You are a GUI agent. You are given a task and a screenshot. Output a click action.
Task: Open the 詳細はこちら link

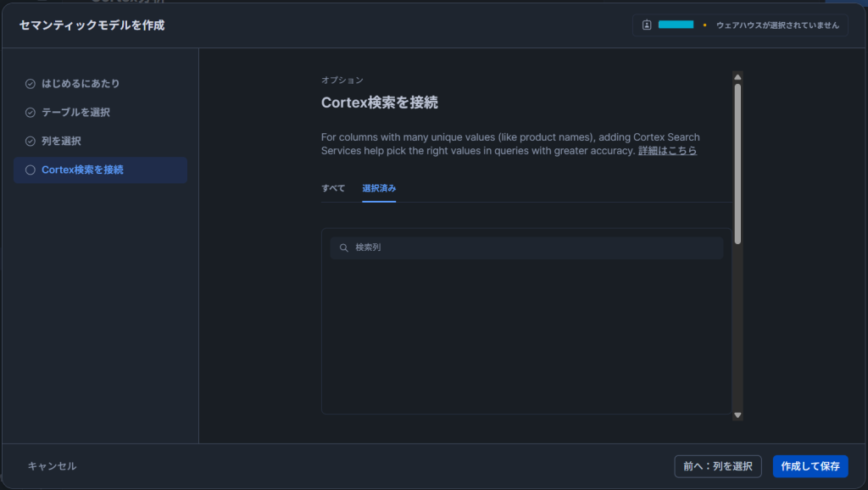668,151
